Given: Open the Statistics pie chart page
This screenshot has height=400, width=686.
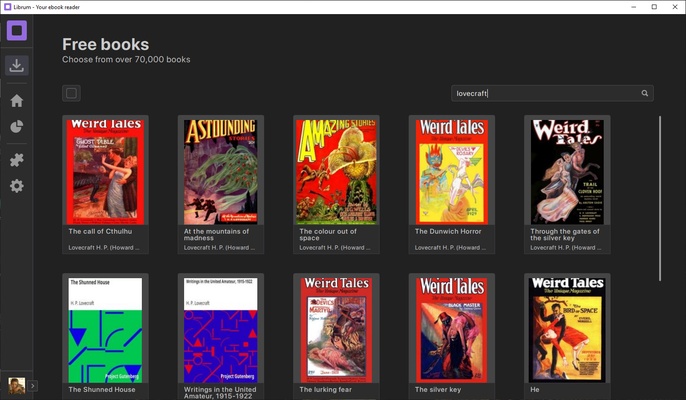Looking at the screenshot, I should (16, 127).
